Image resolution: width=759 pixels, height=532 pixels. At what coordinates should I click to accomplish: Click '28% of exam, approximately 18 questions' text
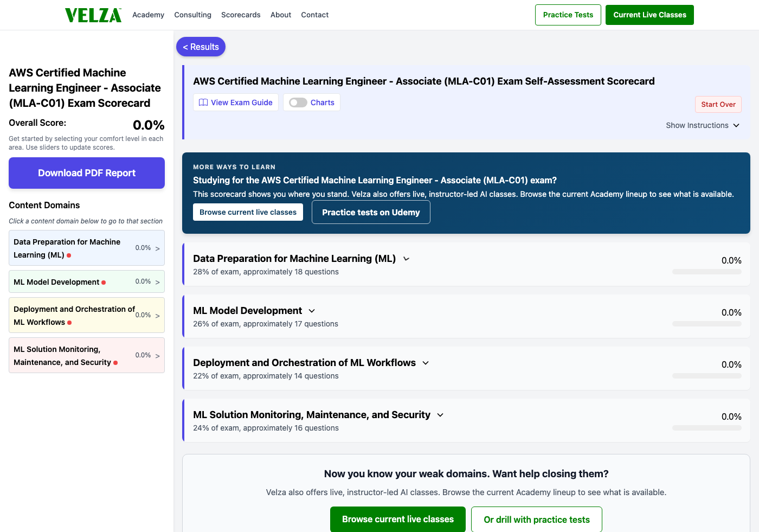click(266, 272)
